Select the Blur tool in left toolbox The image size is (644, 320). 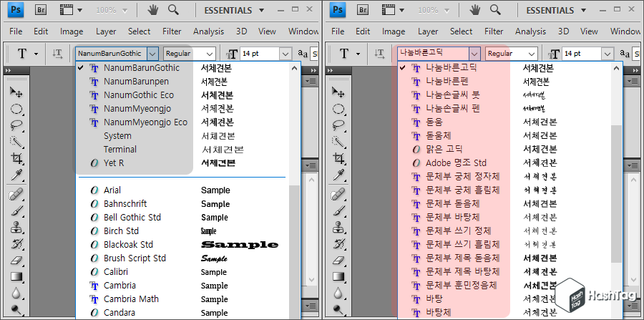16,293
